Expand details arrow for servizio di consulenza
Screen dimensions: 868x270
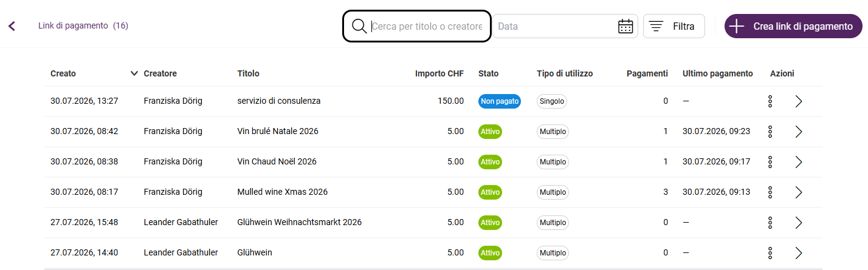799,101
